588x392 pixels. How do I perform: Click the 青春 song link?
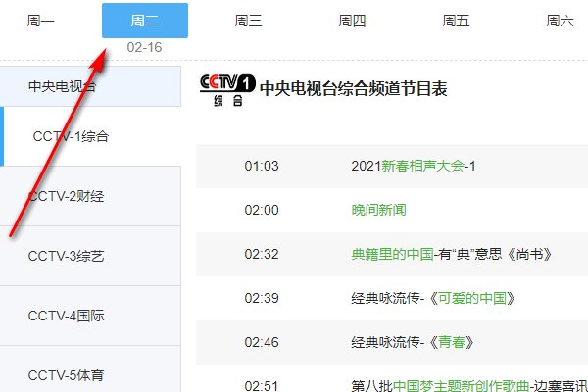452,342
